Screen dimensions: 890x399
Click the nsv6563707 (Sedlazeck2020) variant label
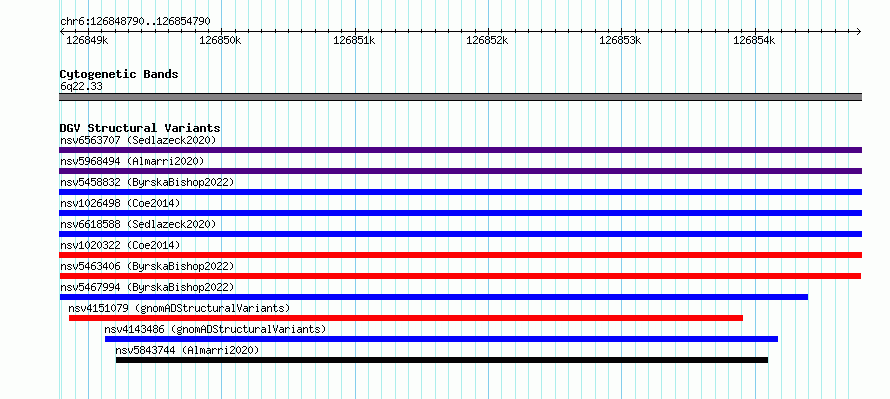tap(138, 140)
